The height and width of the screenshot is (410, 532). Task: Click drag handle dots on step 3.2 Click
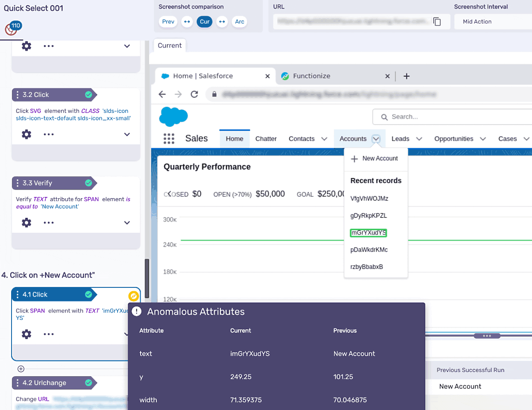[x=18, y=94]
